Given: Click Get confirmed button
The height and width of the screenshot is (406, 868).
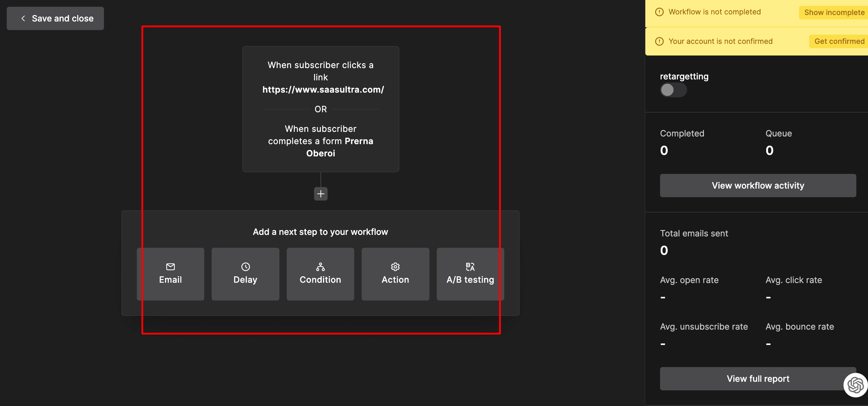Looking at the screenshot, I should click(839, 41).
